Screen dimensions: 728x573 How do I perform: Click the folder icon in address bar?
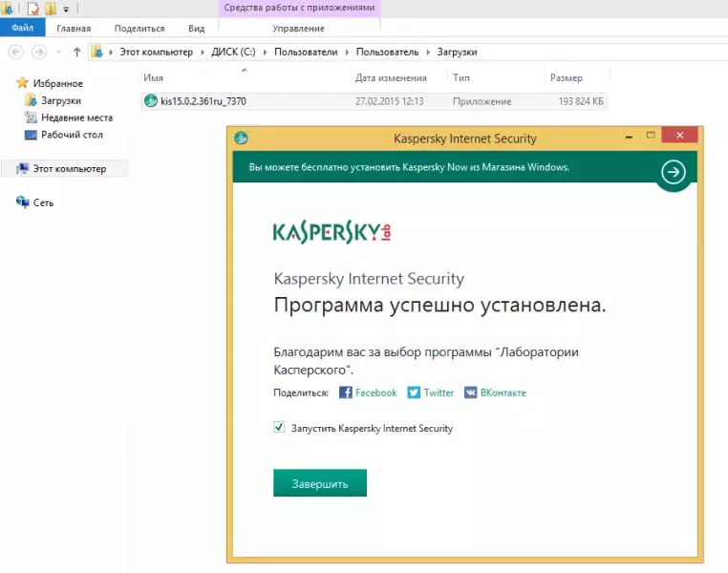[x=96, y=52]
